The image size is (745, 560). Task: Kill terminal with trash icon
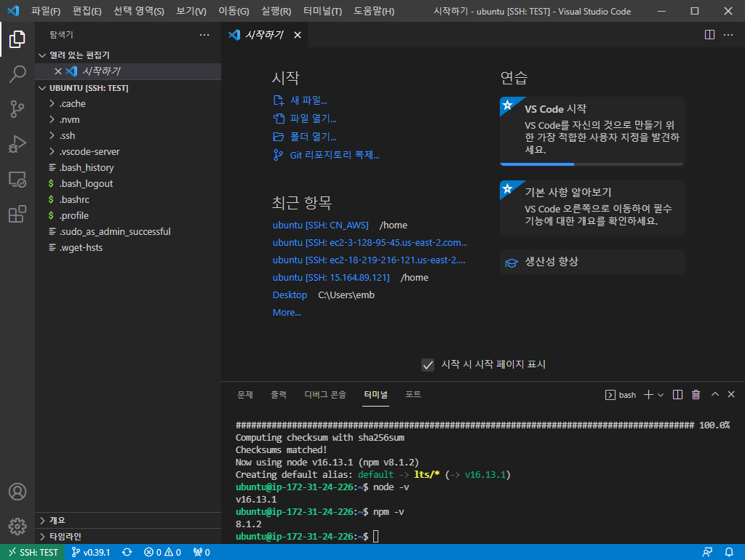(x=696, y=395)
